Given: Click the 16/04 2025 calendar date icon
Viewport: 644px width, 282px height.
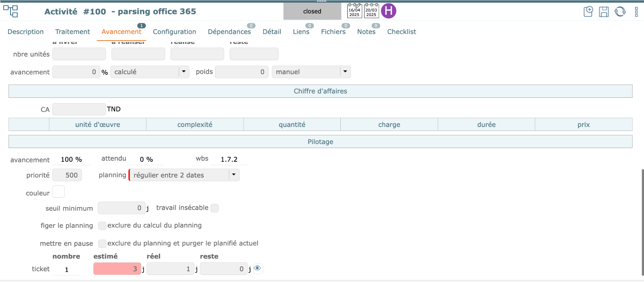Looking at the screenshot, I should [x=354, y=11].
